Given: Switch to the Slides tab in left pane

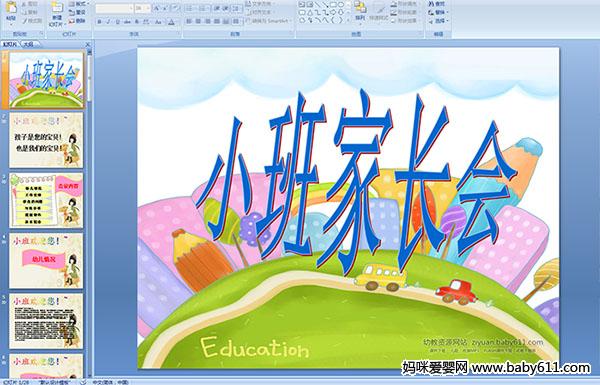Looking at the screenshot, I should tap(10, 44).
